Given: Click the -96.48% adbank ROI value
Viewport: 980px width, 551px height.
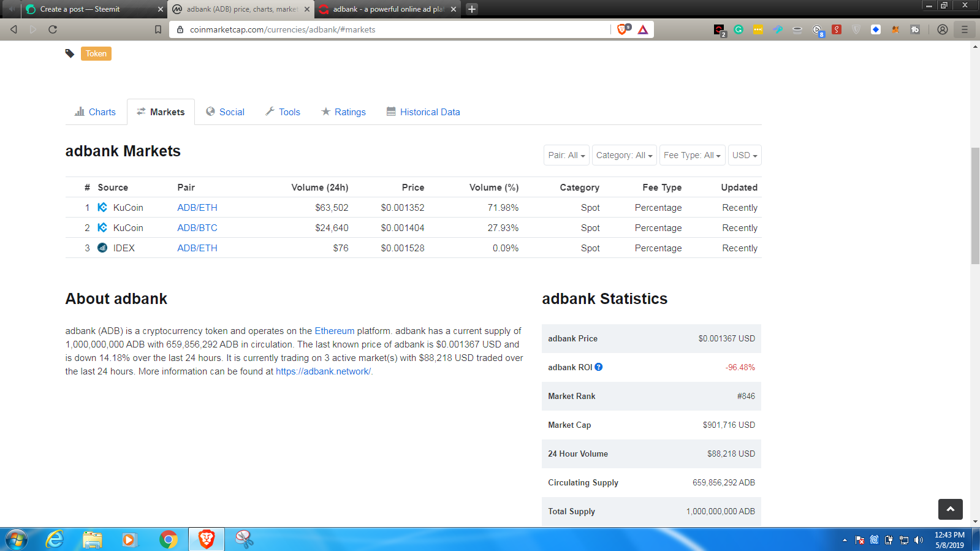Looking at the screenshot, I should [740, 368].
